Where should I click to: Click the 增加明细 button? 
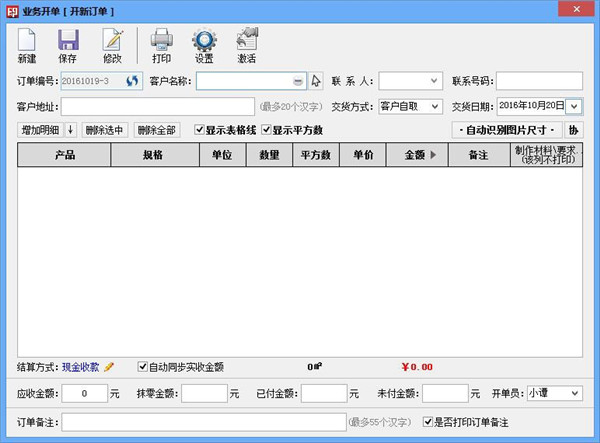pyautogui.click(x=40, y=130)
